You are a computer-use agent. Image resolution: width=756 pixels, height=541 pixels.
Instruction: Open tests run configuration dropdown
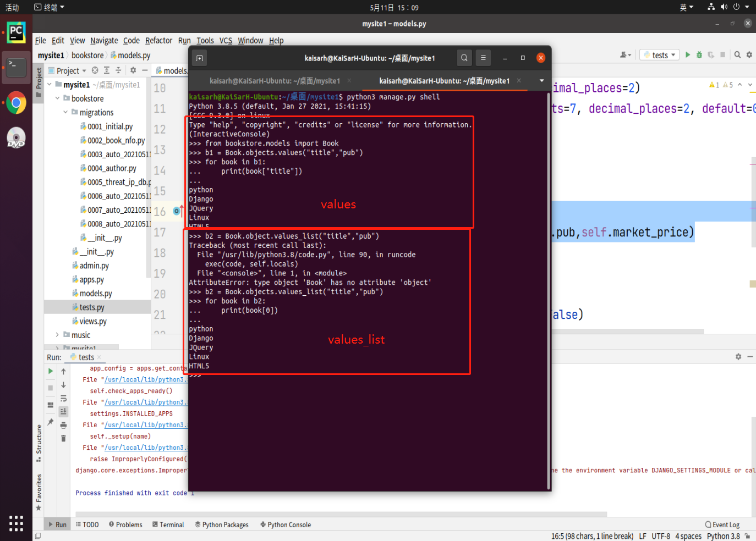click(x=660, y=55)
